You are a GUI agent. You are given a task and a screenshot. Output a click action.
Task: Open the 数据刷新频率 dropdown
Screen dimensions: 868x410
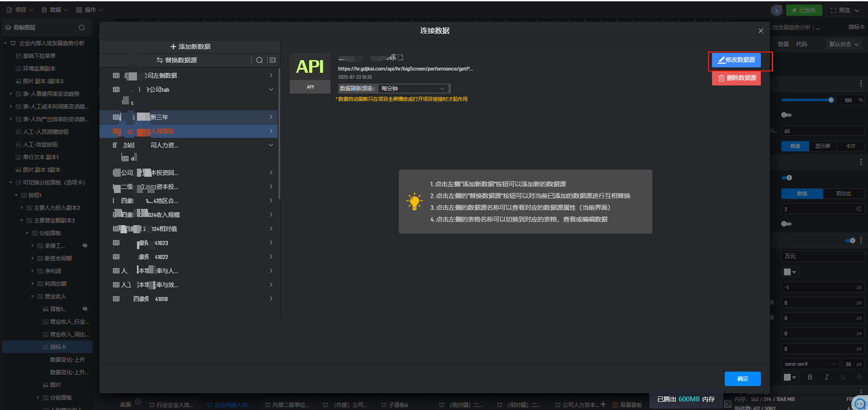(x=413, y=89)
